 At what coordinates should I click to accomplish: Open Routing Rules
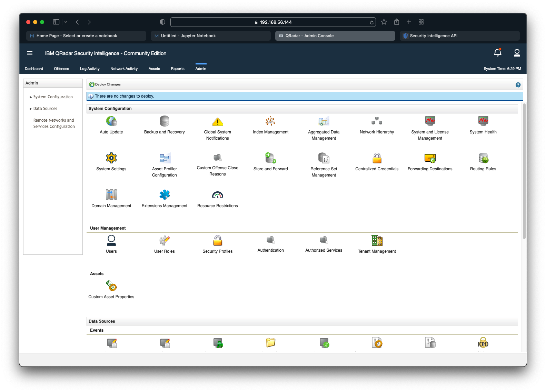483,158
